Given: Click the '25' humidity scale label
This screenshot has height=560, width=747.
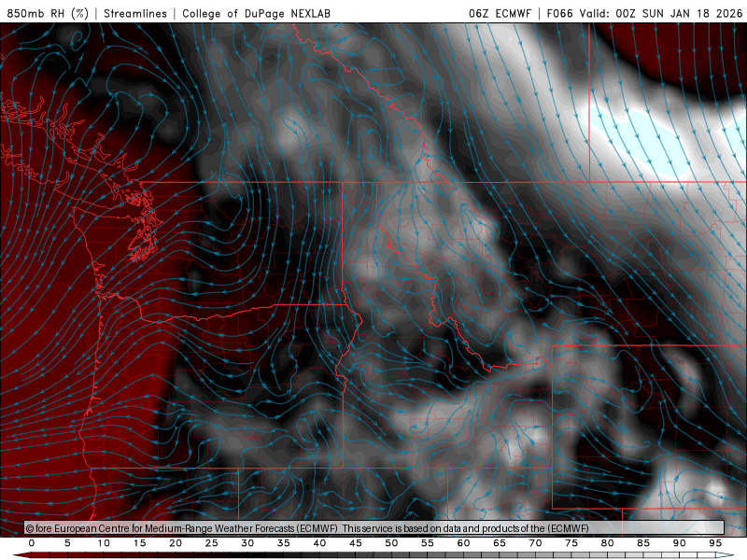Looking at the screenshot, I should 212,543.
